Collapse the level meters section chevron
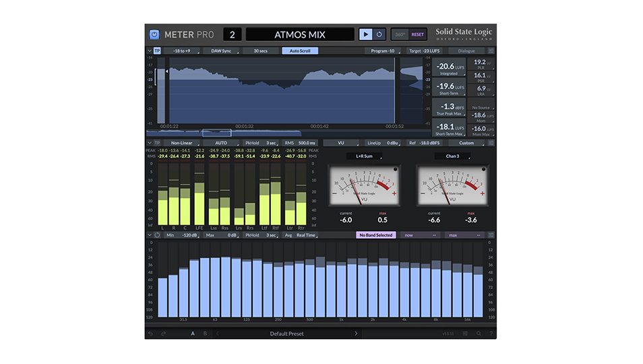Viewport: 643px width, 364px height. pos(149,143)
